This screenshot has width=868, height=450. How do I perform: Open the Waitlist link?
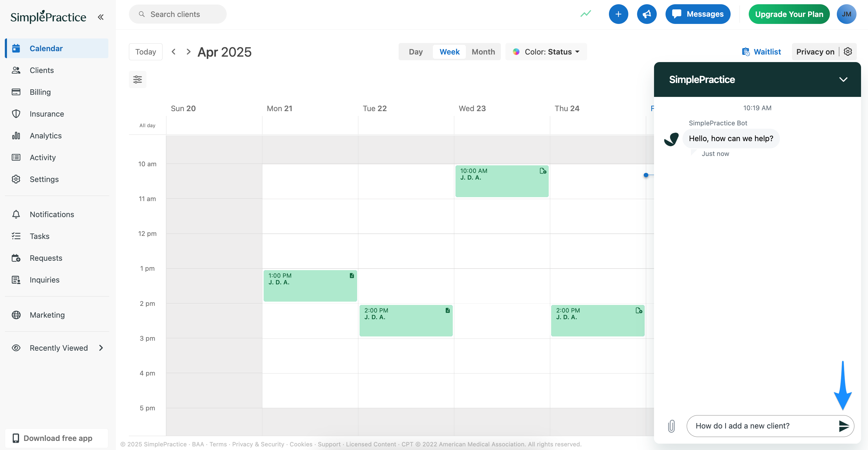[x=761, y=52]
